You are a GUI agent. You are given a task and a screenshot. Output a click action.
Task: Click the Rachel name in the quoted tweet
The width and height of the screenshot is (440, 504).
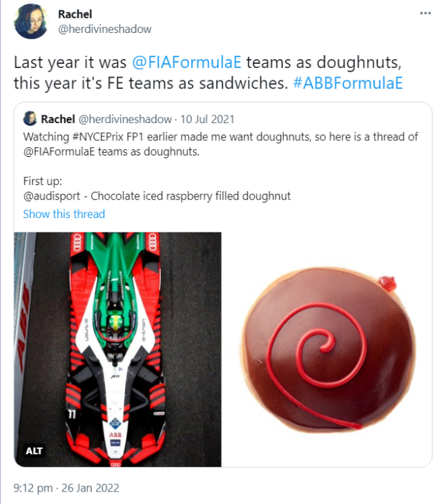tap(58, 119)
